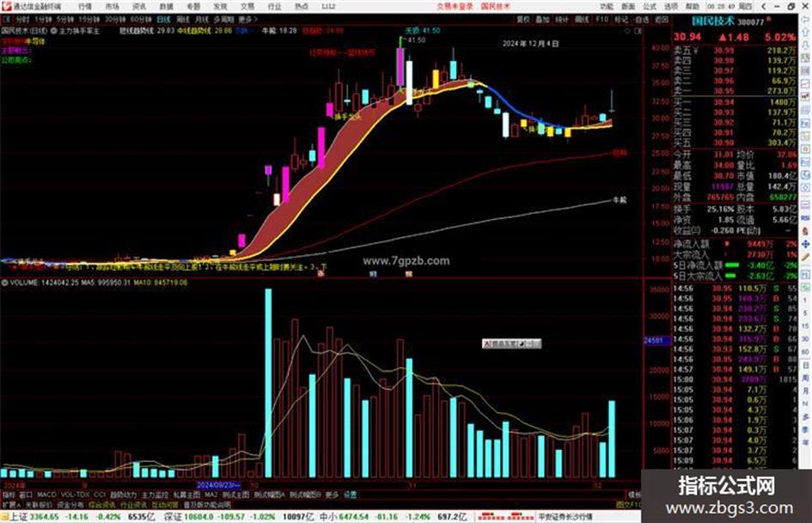The height and width of the screenshot is (523, 812).
Task: Toggle 叠加 overlay mode
Action: coord(543,20)
